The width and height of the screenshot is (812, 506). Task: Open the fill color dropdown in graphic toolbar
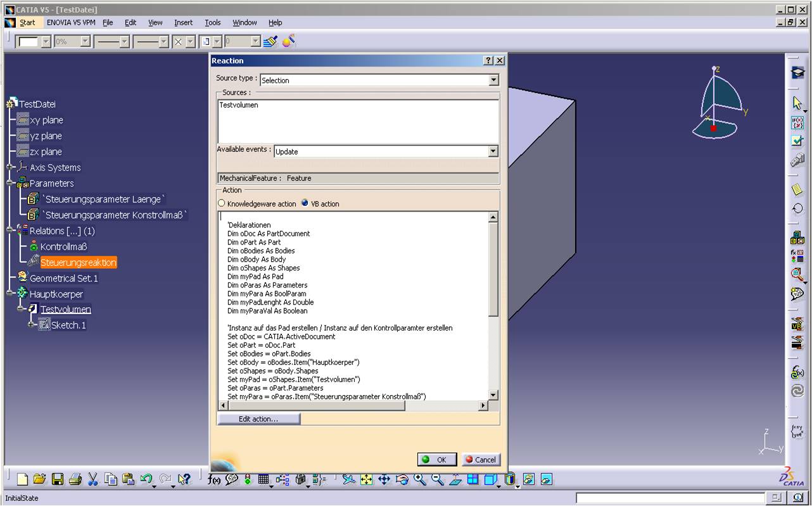point(46,42)
